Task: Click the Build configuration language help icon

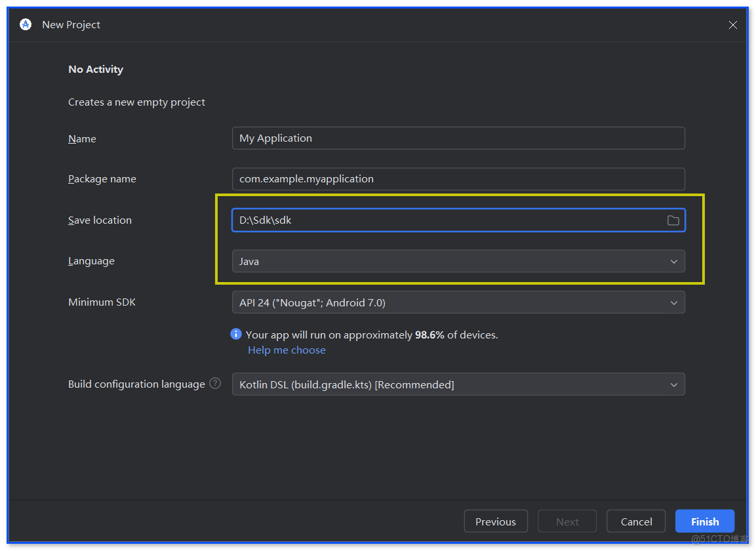Action: click(215, 383)
